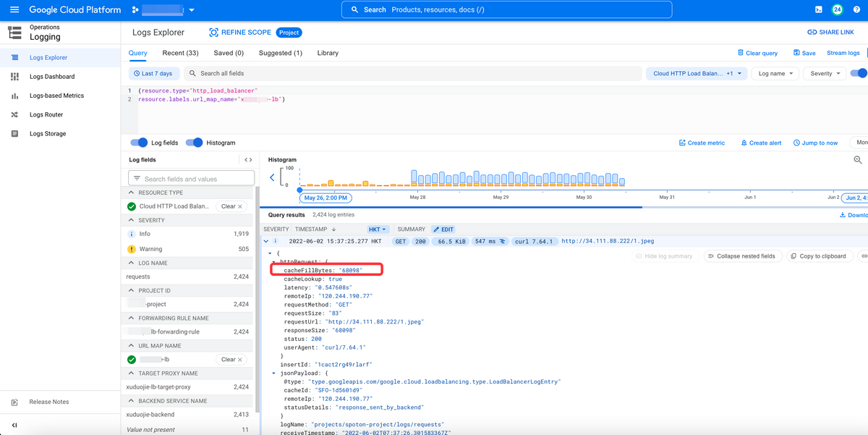Click the Logs Explorer sidebar icon
The image size is (868, 435).
[14, 57]
